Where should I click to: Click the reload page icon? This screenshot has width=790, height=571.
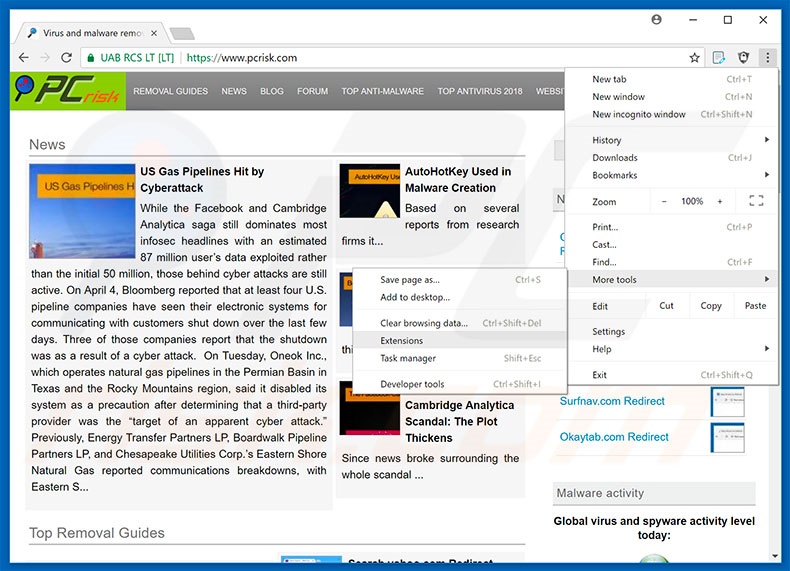point(67,58)
